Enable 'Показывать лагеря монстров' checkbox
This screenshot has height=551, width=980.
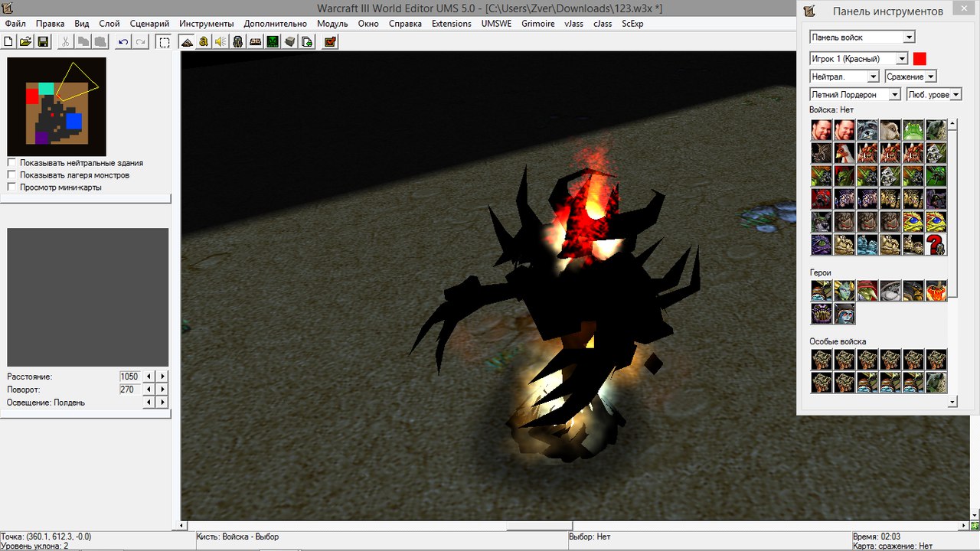pos(11,175)
